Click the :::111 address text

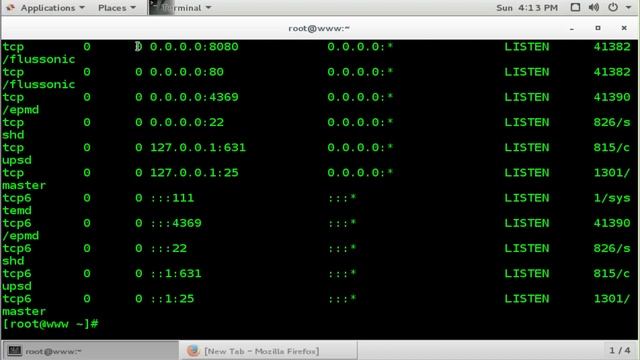coord(172,198)
